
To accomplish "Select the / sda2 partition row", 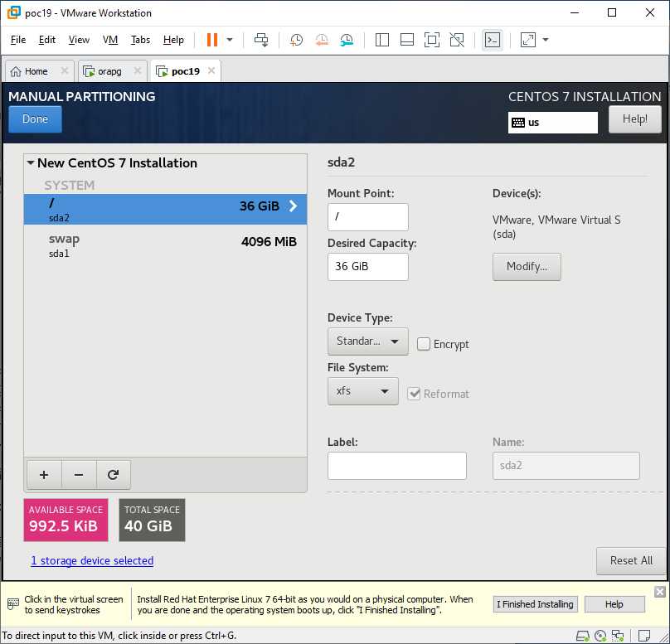I will [165, 209].
